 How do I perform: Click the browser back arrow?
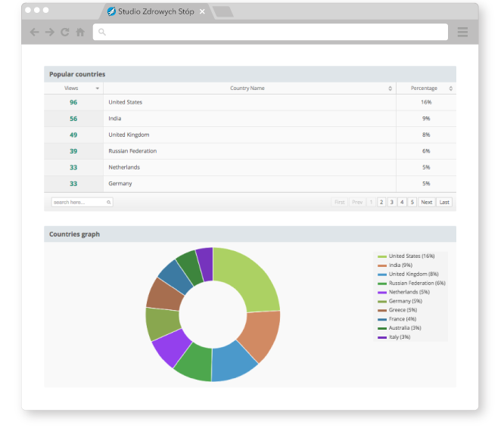(34, 32)
